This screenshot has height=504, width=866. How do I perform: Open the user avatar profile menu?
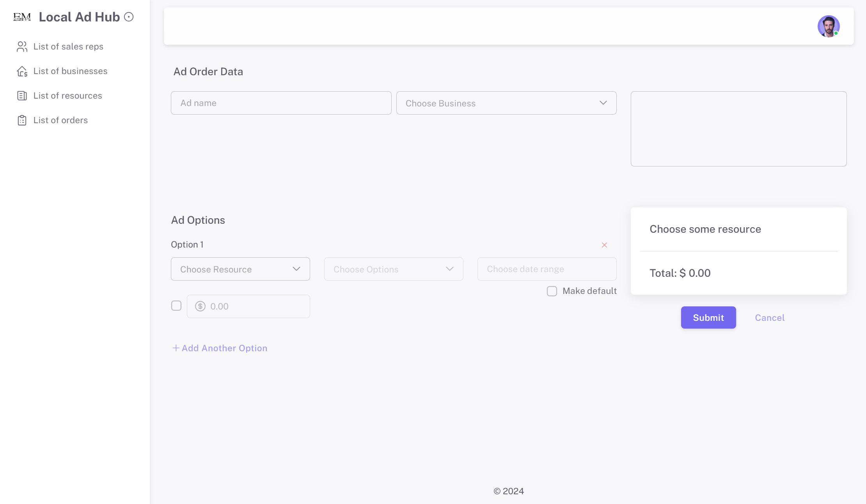point(829,26)
